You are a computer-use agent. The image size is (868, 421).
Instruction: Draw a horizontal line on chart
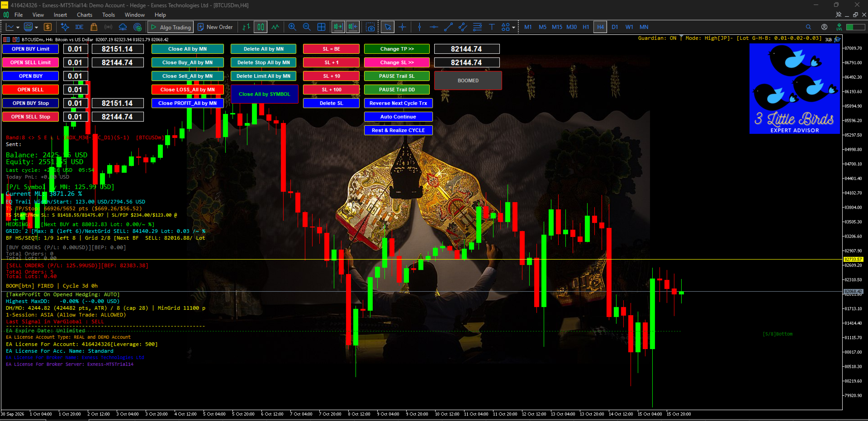[434, 27]
